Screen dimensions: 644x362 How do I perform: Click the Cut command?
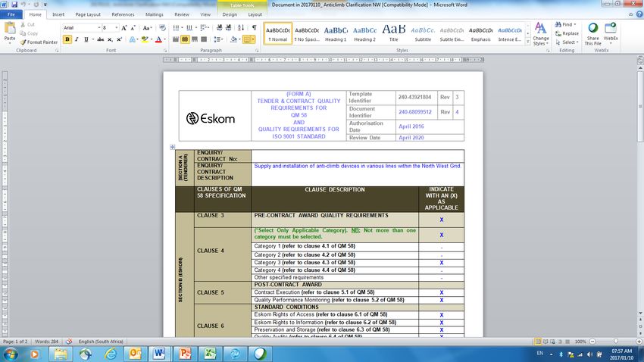coord(28,25)
